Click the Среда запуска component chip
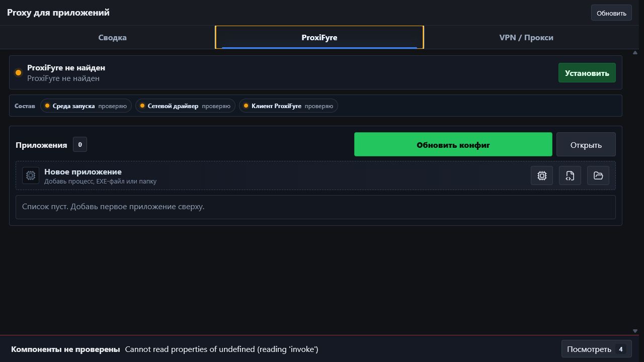 point(86,106)
